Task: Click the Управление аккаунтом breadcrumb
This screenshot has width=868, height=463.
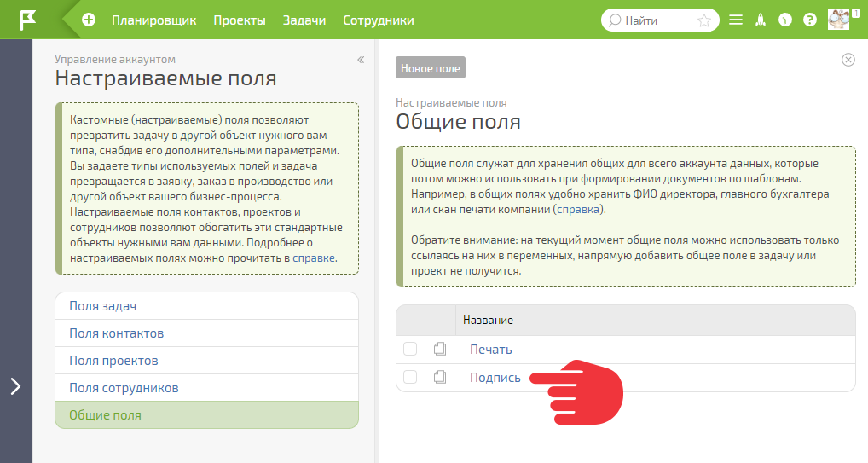Action: [x=114, y=59]
